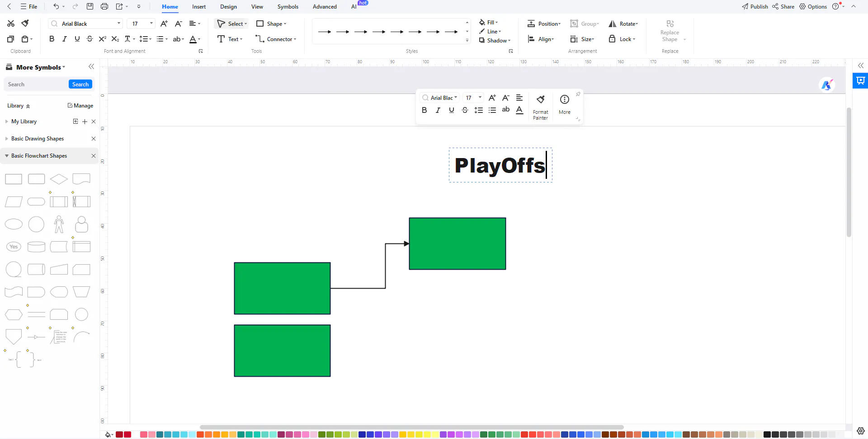Click the upper-right green rectangle shape

pos(458,244)
